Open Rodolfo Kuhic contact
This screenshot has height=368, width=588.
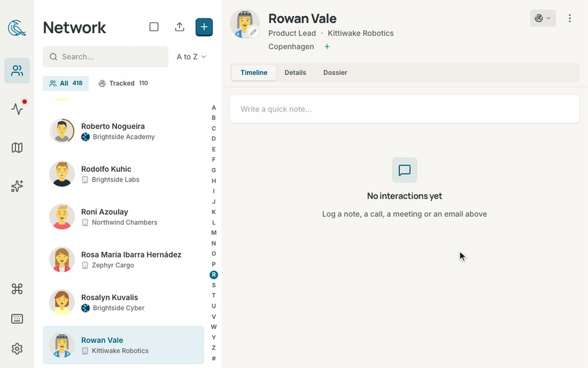coord(123,174)
